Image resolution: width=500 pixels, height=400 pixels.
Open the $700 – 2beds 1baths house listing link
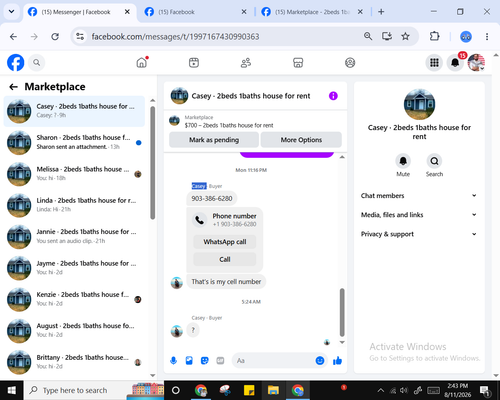coord(229,125)
